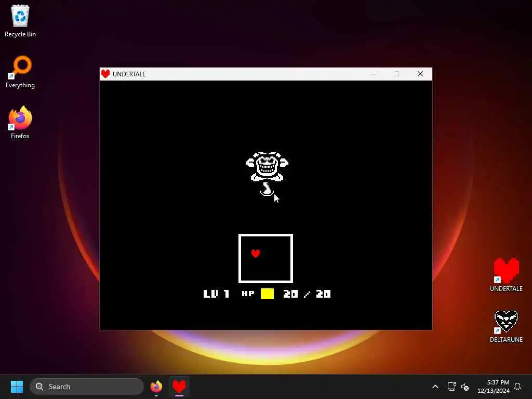Select the DELTARUNE desktop shortcut
This screenshot has height=399, width=532.
[506, 326]
